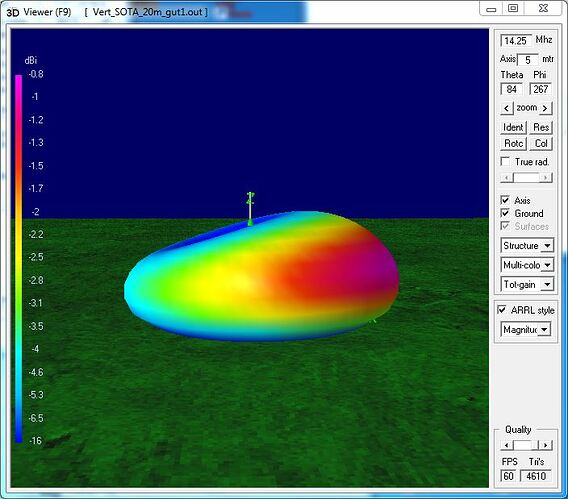Click the True rad. slider left arrow

[507, 177]
